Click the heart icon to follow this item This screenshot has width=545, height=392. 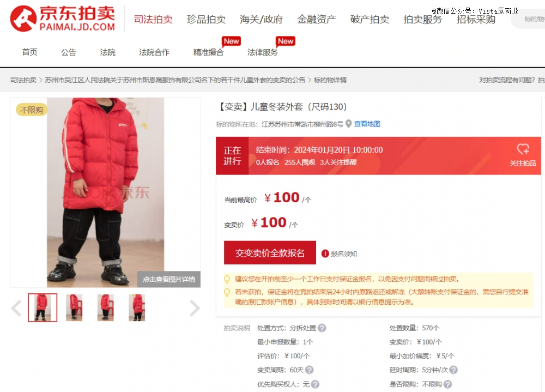[x=523, y=149]
